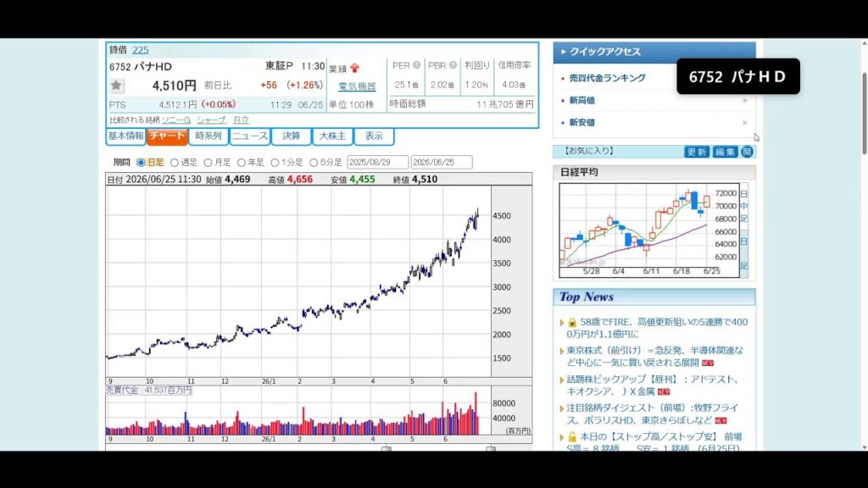Open the 話題株ピックアップ【昼刊】 news headline
The image size is (868, 488).
pyautogui.click(x=653, y=385)
